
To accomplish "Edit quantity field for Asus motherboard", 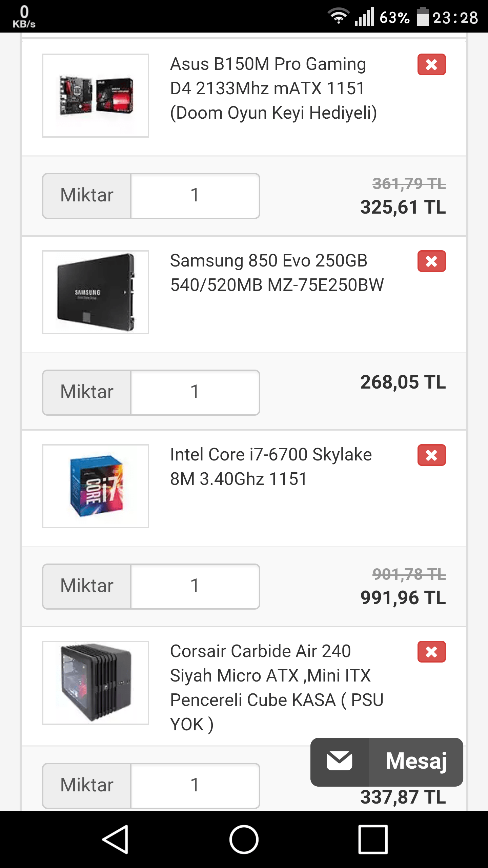I will pos(195,196).
